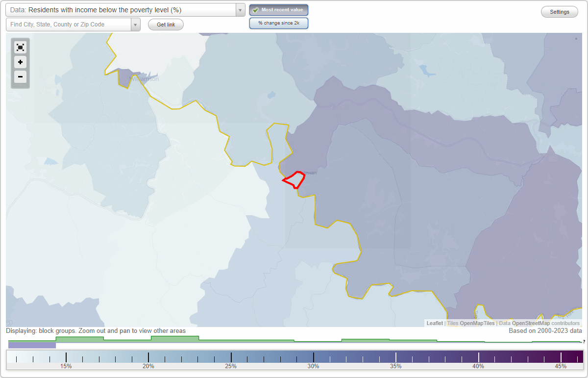The width and height of the screenshot is (588, 378).
Task: Click the 25% label on the legend
Action: click(x=231, y=366)
